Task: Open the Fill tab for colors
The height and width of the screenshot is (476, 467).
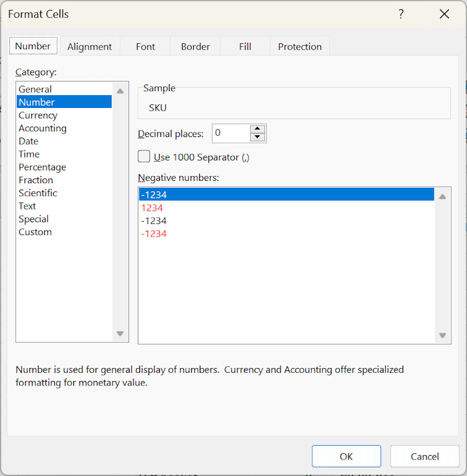Action: pos(245,47)
